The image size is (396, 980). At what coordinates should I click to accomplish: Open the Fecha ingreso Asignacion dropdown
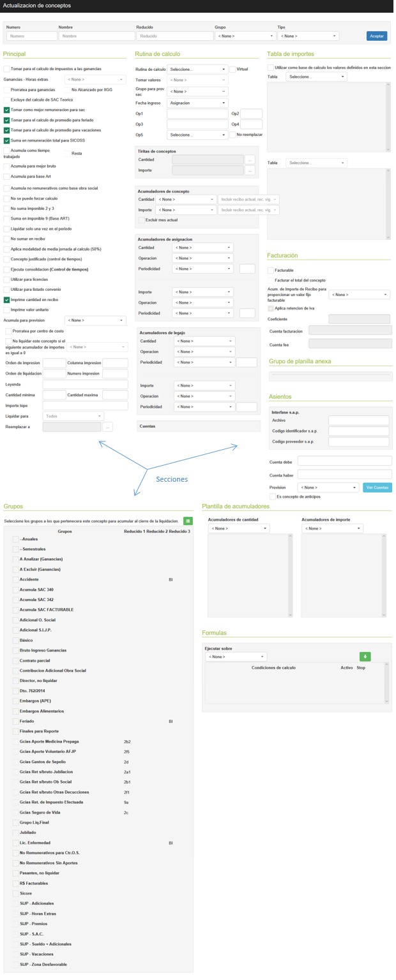pyautogui.click(x=197, y=103)
